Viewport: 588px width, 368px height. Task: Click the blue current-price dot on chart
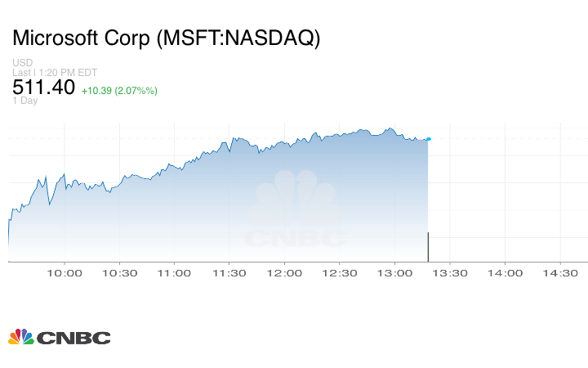(x=429, y=139)
